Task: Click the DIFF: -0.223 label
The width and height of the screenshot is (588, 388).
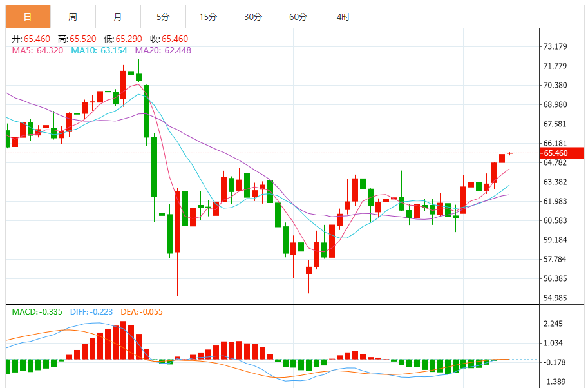Action: click(91, 312)
